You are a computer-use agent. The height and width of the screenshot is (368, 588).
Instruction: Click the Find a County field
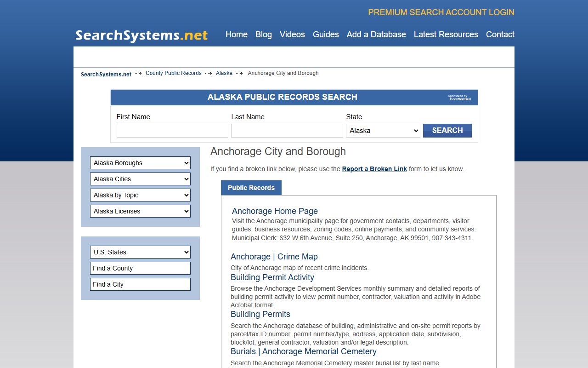140,268
